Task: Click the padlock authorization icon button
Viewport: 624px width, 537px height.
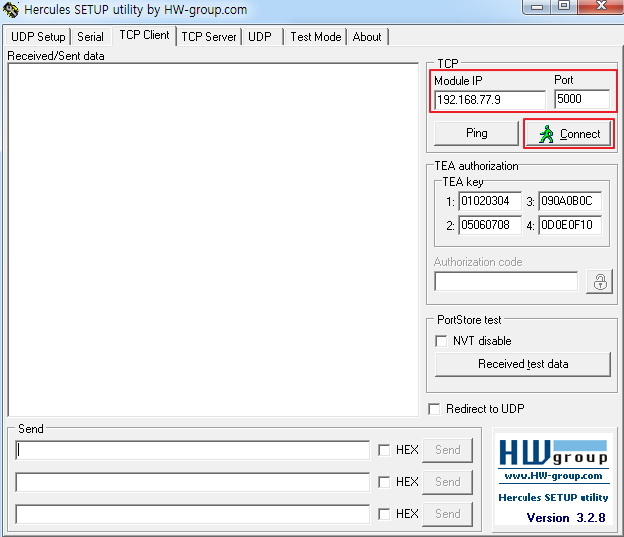Action: pyautogui.click(x=599, y=281)
